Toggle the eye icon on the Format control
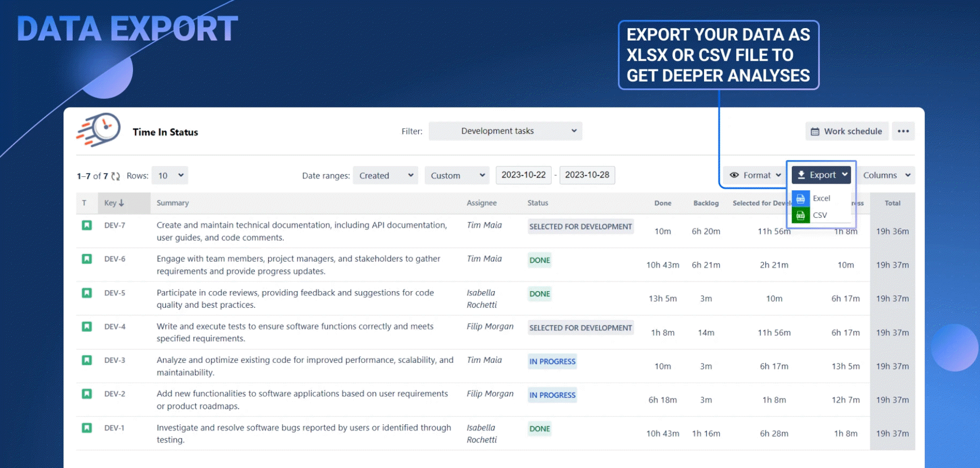The width and height of the screenshot is (980, 468). click(x=735, y=175)
